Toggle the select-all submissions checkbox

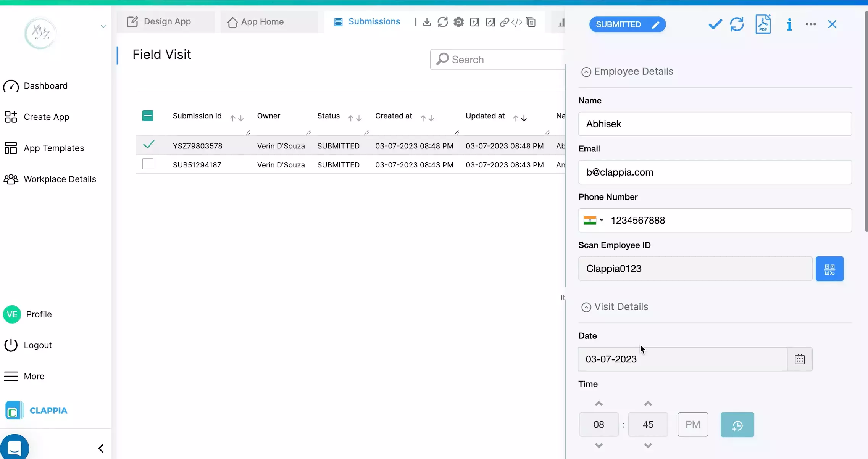(x=148, y=115)
